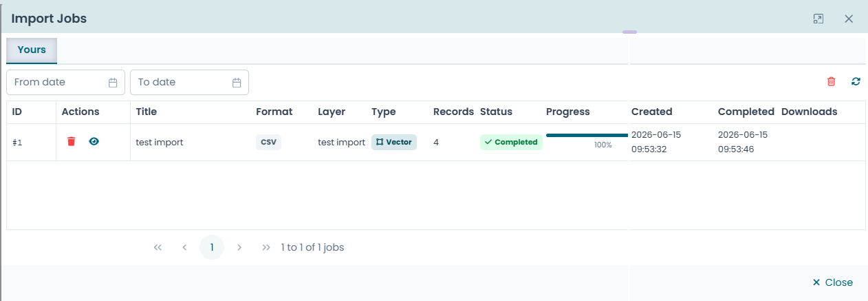Click records count 4
The height and width of the screenshot is (301, 868).
pos(436,143)
